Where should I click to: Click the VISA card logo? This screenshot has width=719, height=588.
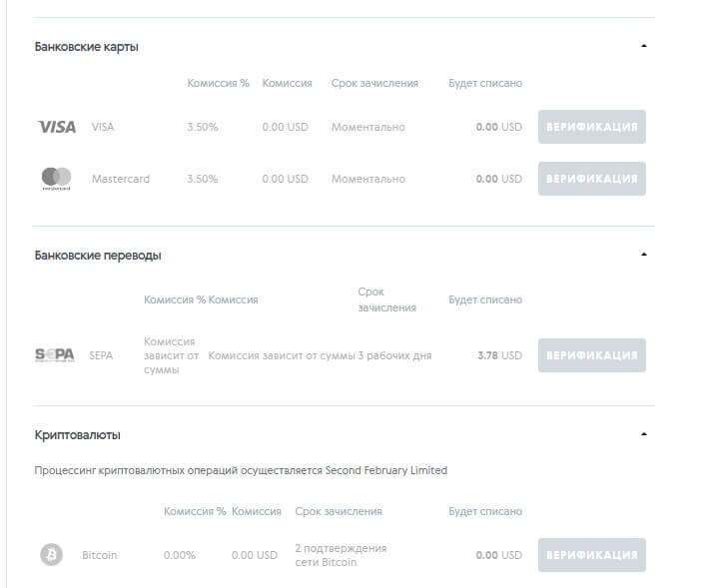click(x=56, y=127)
